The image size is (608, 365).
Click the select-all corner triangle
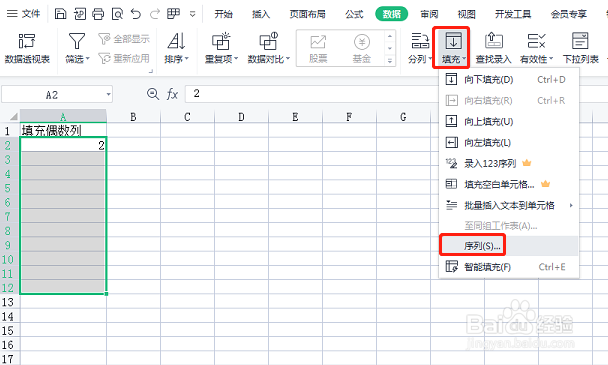(13, 116)
